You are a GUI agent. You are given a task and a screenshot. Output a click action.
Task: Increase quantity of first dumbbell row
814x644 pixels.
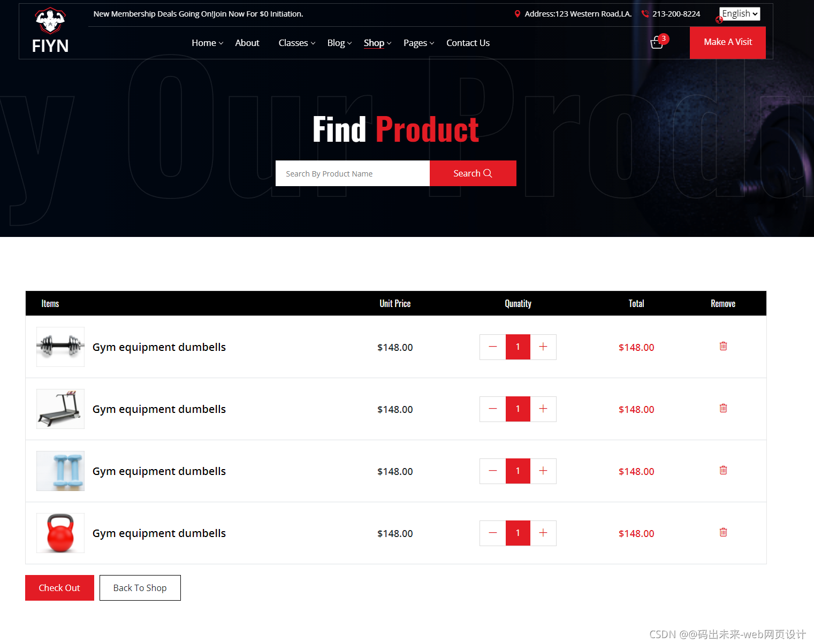[543, 347]
